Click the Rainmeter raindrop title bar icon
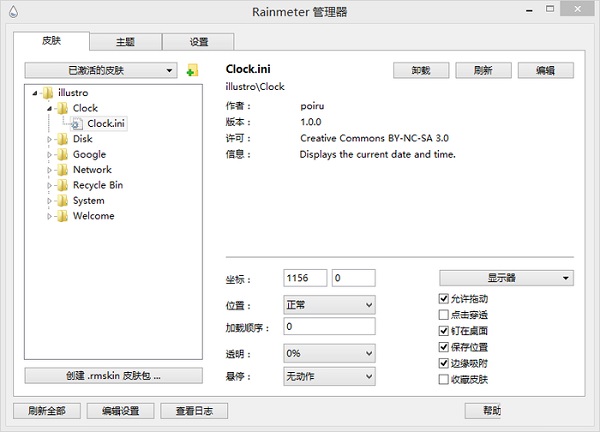The height and width of the screenshot is (432, 600). pyautogui.click(x=13, y=11)
